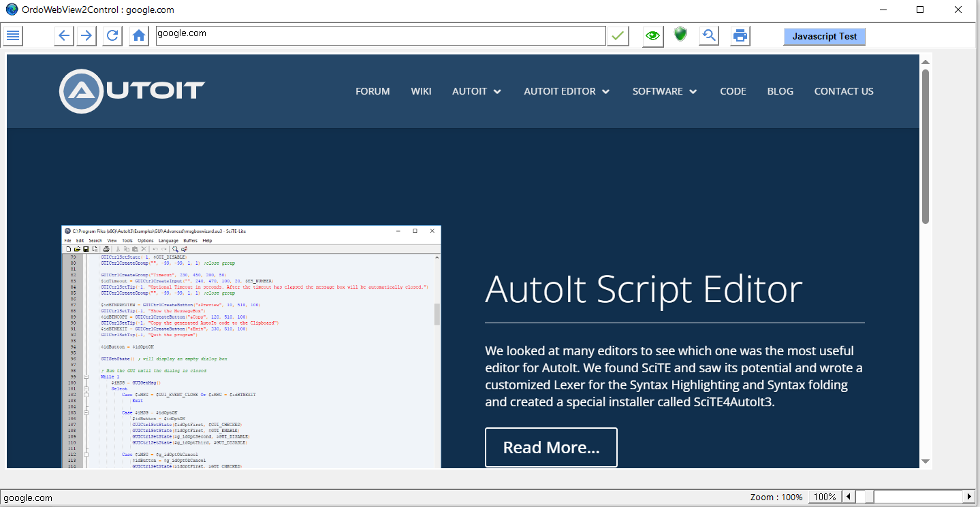Minimize the OrdoWebView2Control window
This screenshot has height=507, width=980.
[883, 10]
